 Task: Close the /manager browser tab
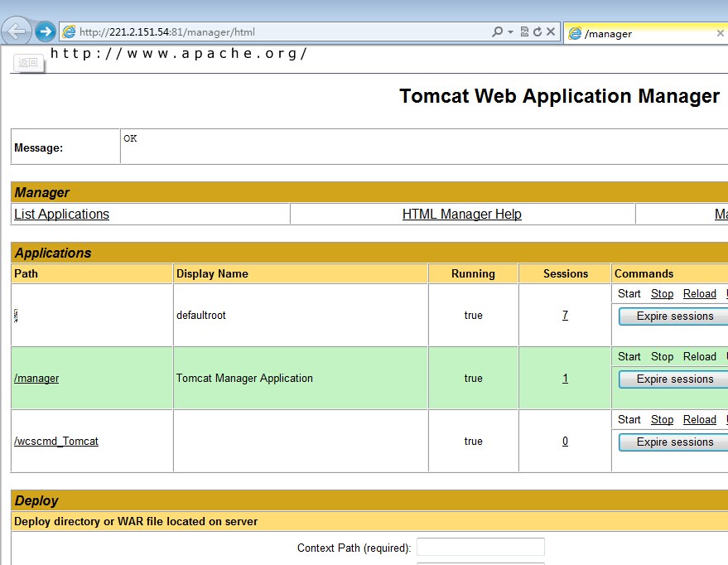(x=720, y=33)
